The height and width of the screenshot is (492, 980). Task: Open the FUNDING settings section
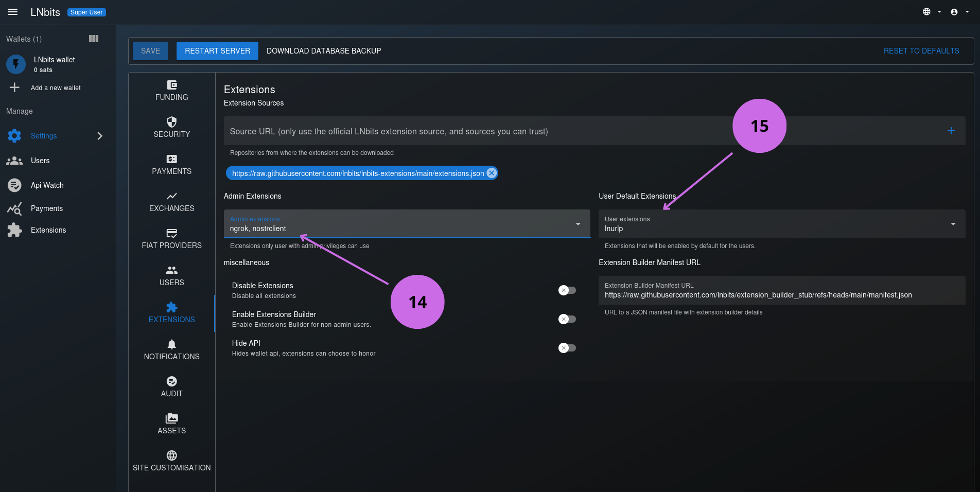click(x=171, y=92)
